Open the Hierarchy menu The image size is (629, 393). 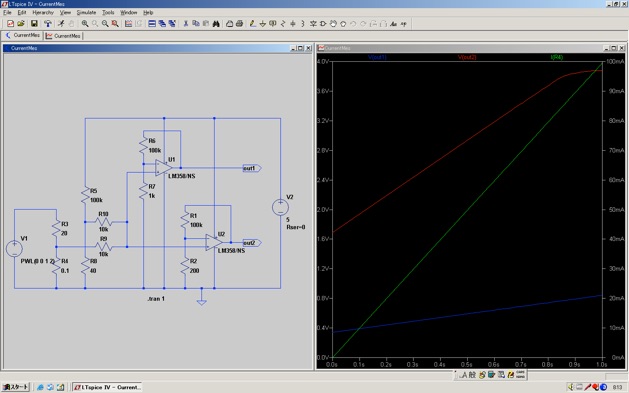pos(43,12)
